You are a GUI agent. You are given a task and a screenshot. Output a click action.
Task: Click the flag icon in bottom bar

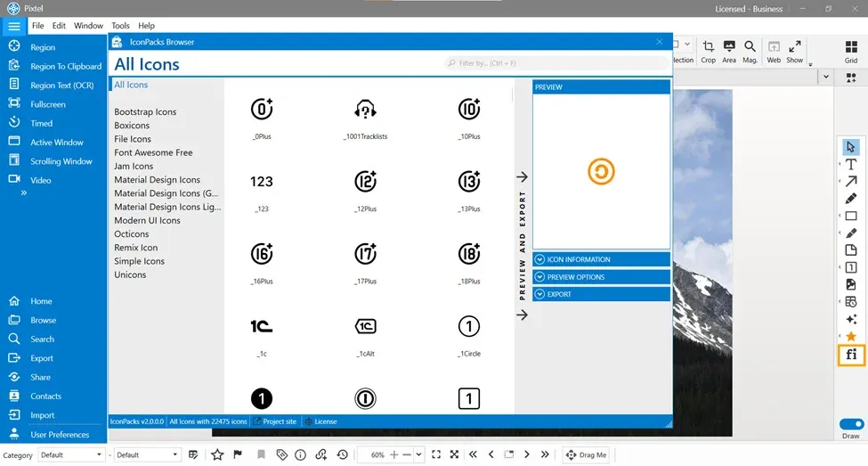click(238, 455)
